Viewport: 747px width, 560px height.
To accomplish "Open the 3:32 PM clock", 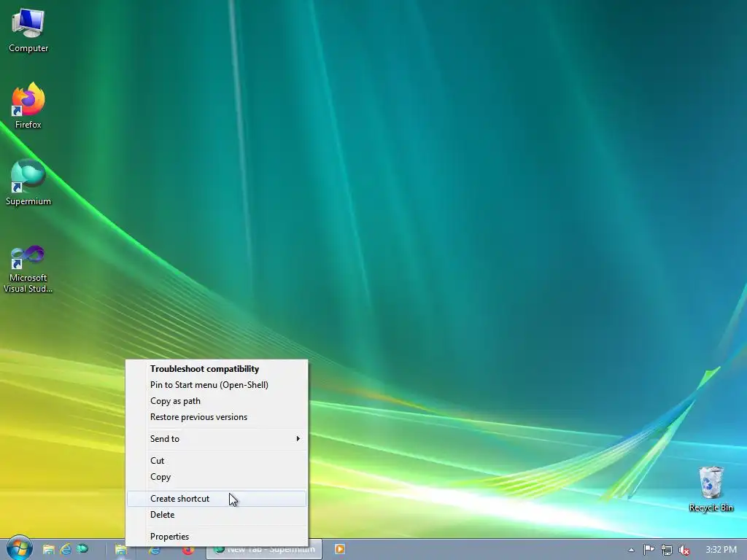I will pyautogui.click(x=721, y=550).
